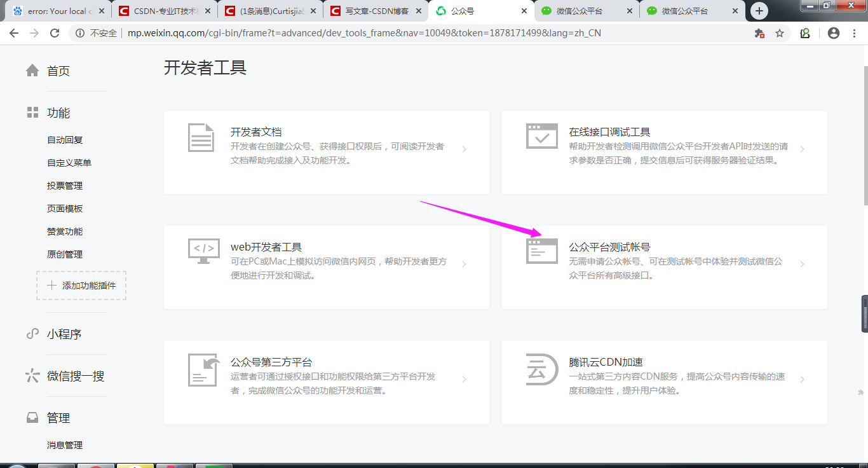Switch to the last 微信公众平台 tab
This screenshot has width=868, height=468.
point(691,11)
